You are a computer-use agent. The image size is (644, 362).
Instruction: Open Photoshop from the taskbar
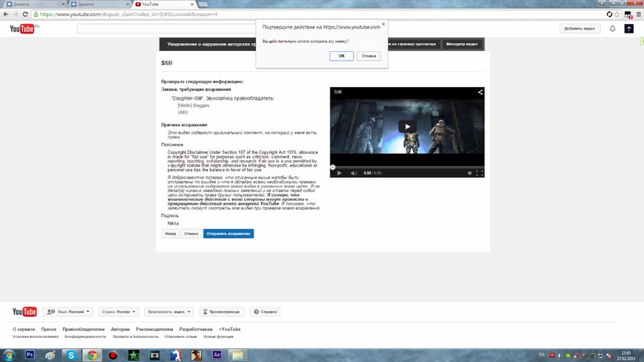(30, 355)
